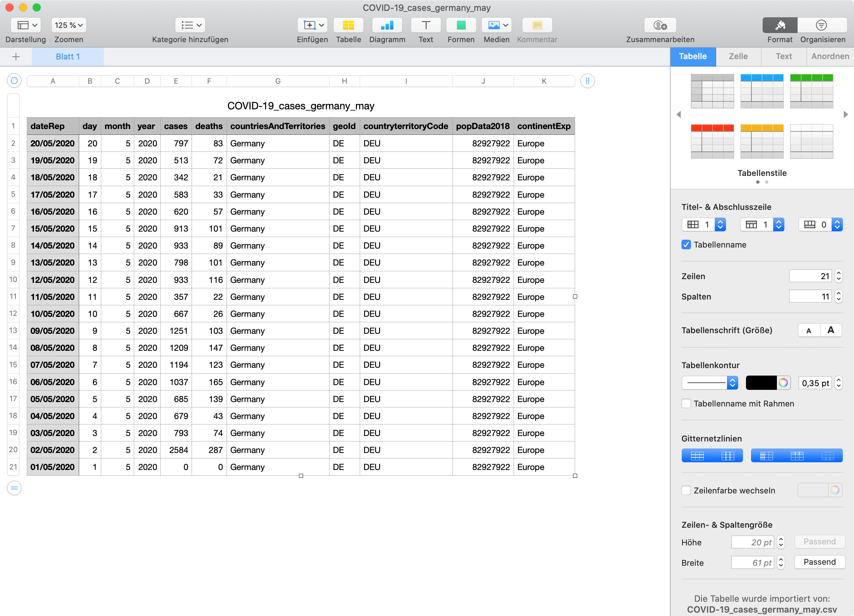Enable Tabellenname mit Rahmen checkbox
854x616 pixels.
coord(686,404)
